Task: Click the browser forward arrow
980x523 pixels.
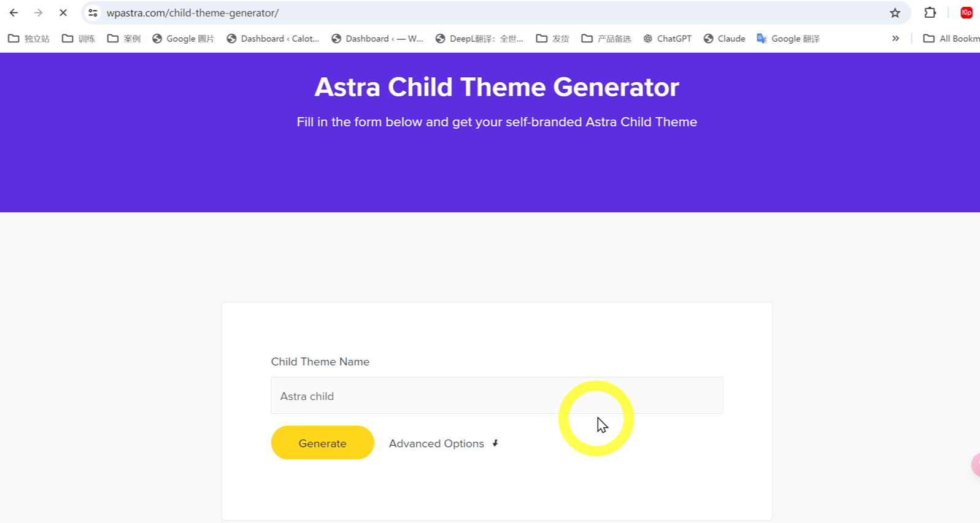Action: point(38,13)
